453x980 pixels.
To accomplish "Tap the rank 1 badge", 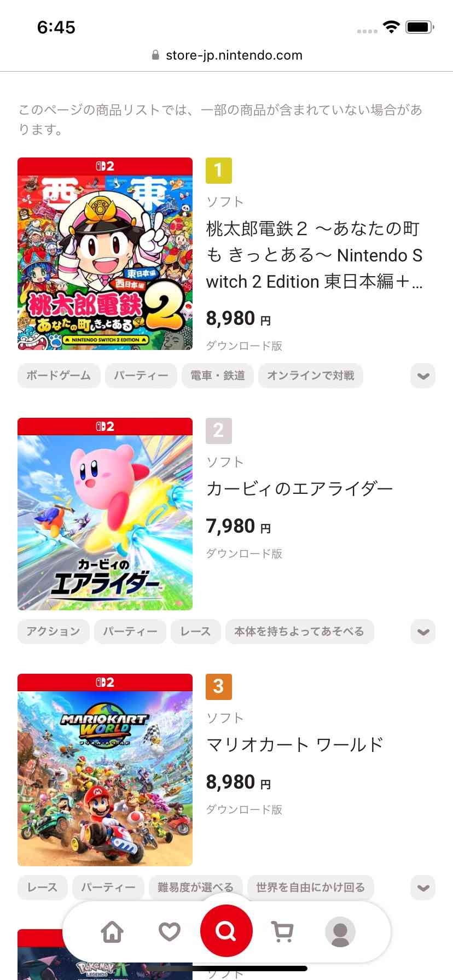I will click(218, 171).
